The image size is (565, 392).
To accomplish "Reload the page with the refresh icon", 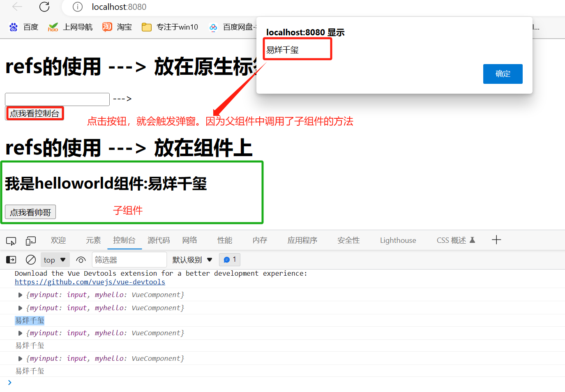I will [x=44, y=7].
